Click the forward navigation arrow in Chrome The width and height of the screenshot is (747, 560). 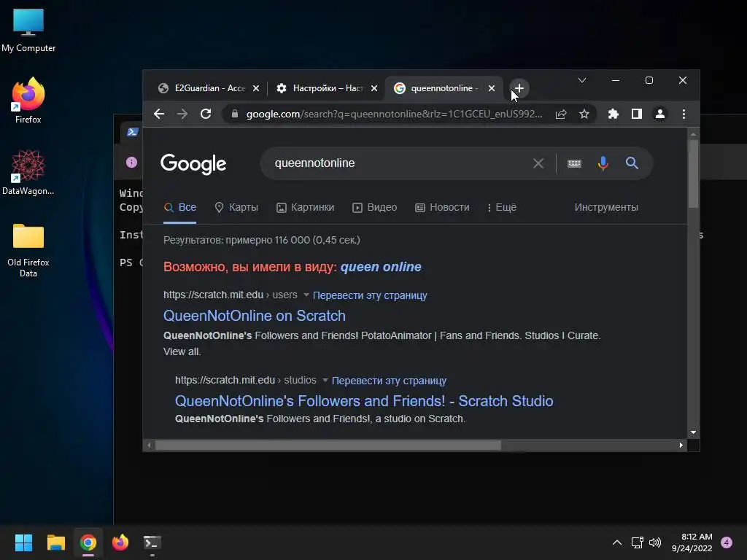click(x=182, y=114)
